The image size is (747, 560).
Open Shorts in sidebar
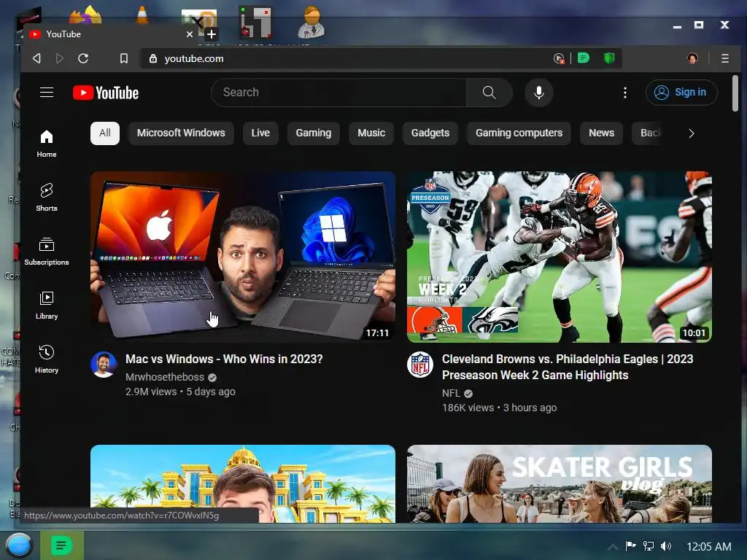46,197
